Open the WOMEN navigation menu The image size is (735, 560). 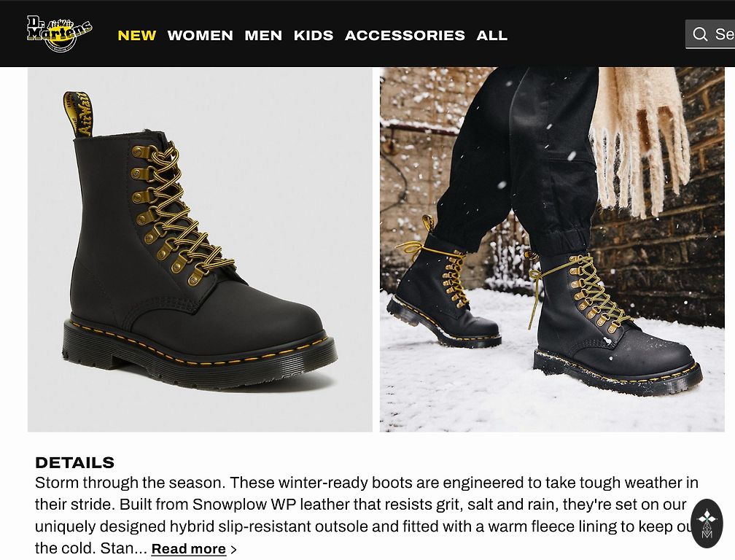(200, 35)
